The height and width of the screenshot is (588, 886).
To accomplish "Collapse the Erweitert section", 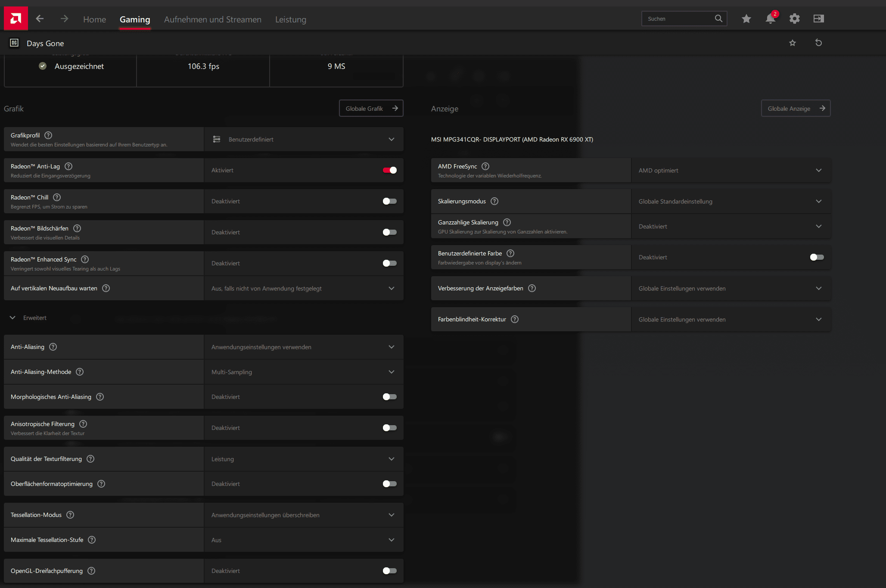I will point(13,318).
